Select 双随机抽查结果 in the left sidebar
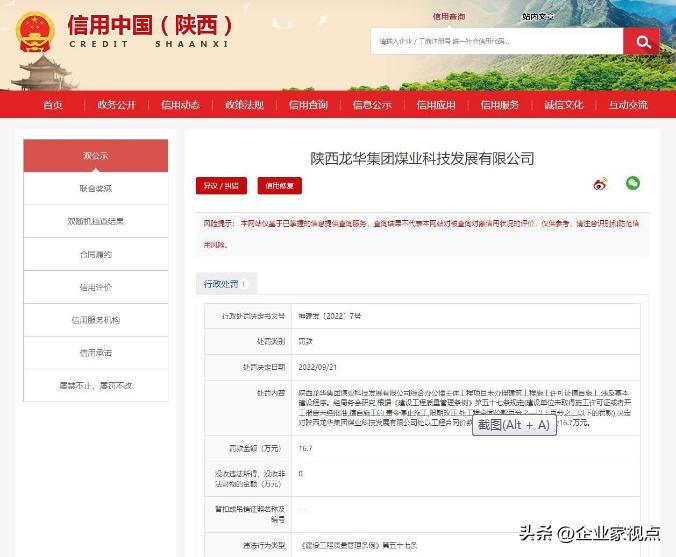The width and height of the screenshot is (676, 557). point(96,221)
